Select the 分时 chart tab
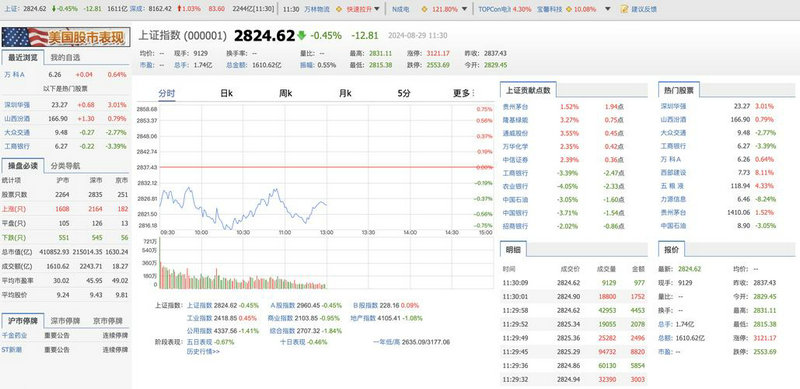800x389 pixels. point(166,93)
